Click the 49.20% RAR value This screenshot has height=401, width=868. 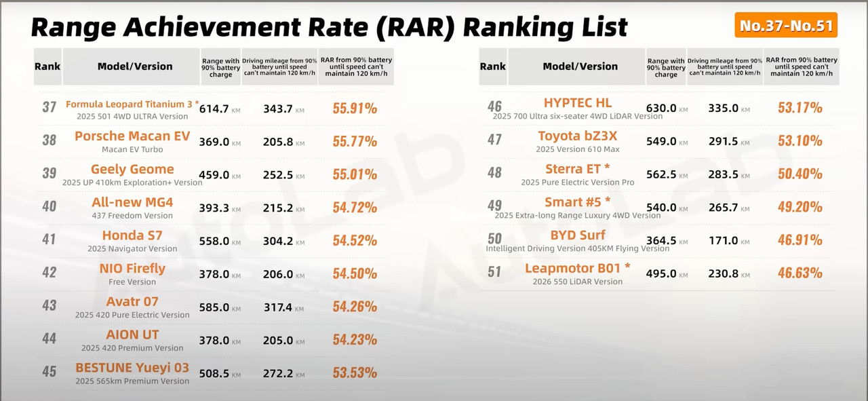800,207
